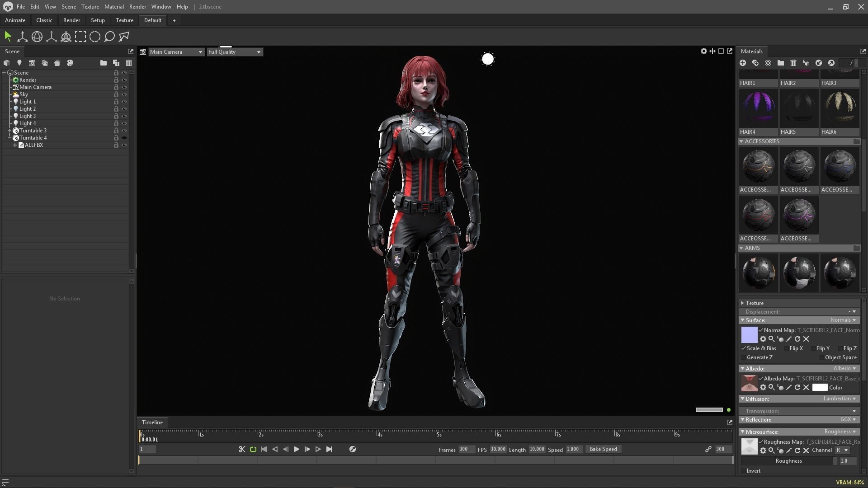Open viewport settings gear icon
This screenshot has width=868, height=488.
(703, 51)
